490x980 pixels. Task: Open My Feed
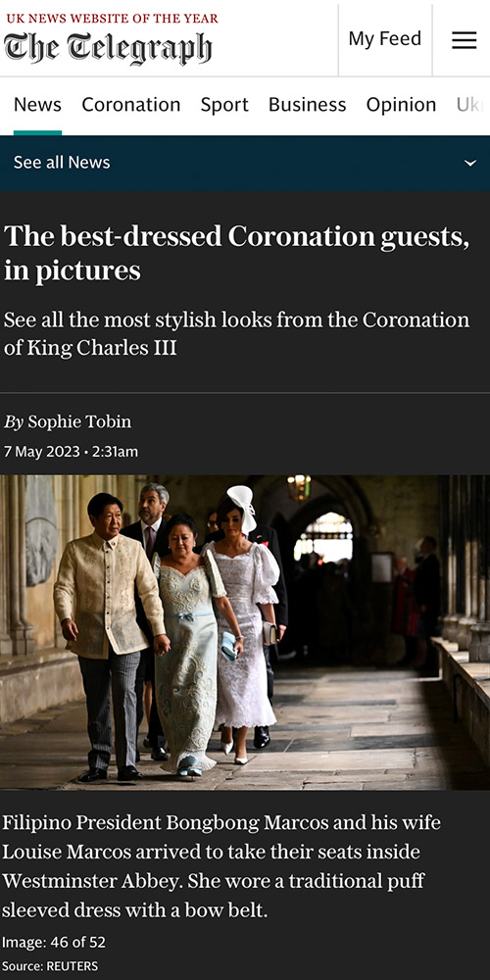(x=385, y=39)
